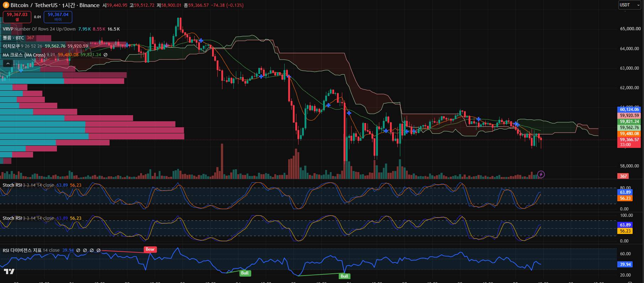
Task: Click the blue 39.94 RSI axis label
Action: pyautogui.click(x=625, y=264)
